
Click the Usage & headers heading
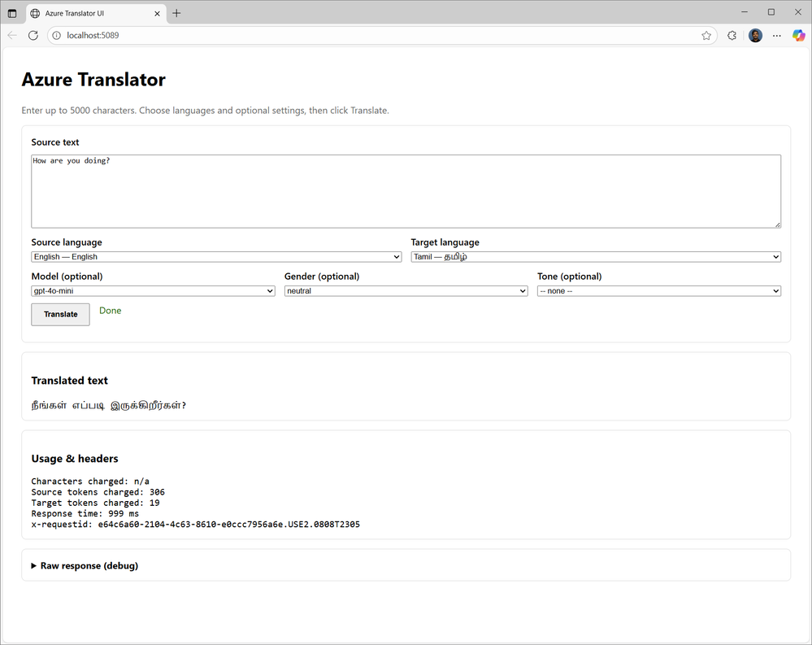tap(75, 459)
